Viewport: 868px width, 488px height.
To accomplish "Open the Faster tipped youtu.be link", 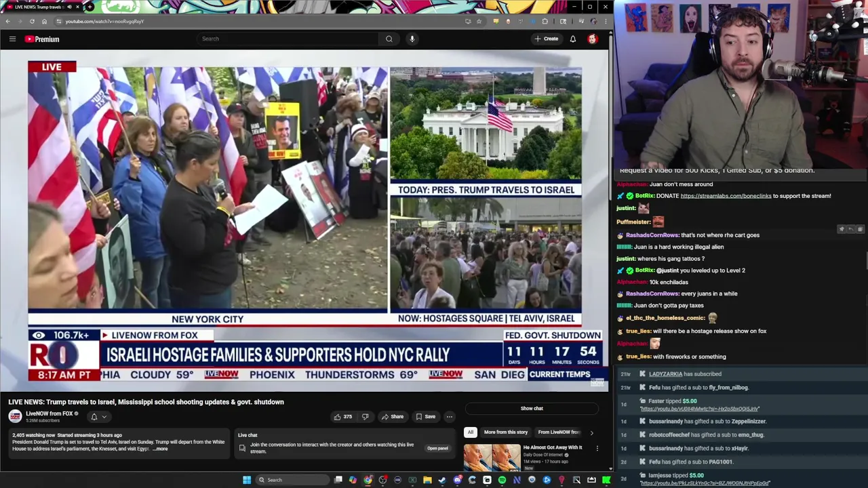I will (x=699, y=409).
